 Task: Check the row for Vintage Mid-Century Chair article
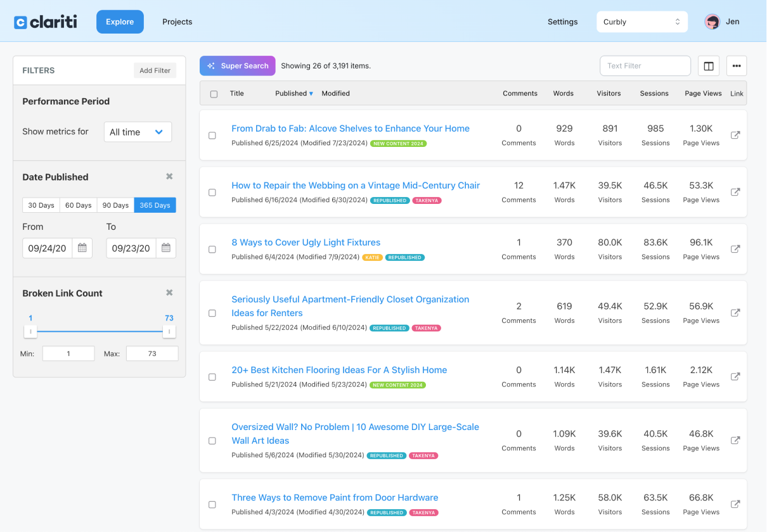(212, 193)
